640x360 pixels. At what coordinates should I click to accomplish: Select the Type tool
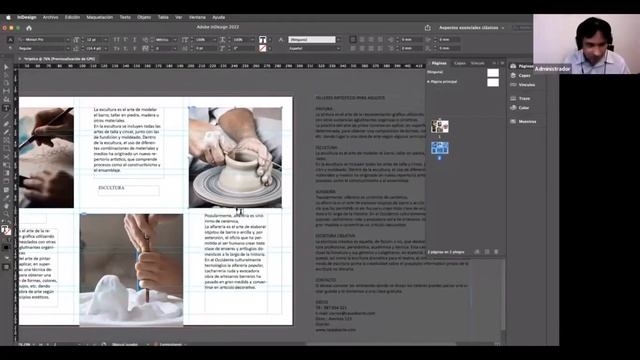[6, 108]
